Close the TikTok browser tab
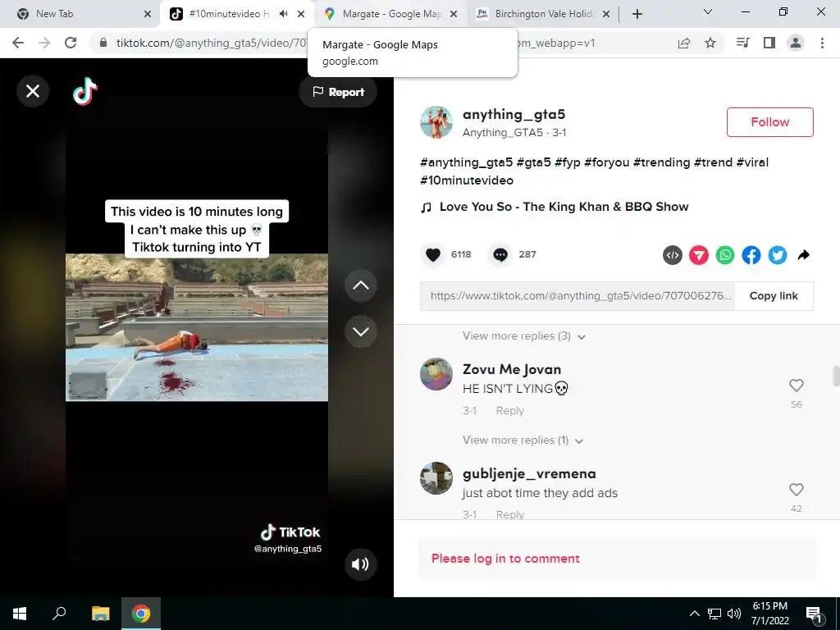This screenshot has width=840, height=630. click(302, 14)
